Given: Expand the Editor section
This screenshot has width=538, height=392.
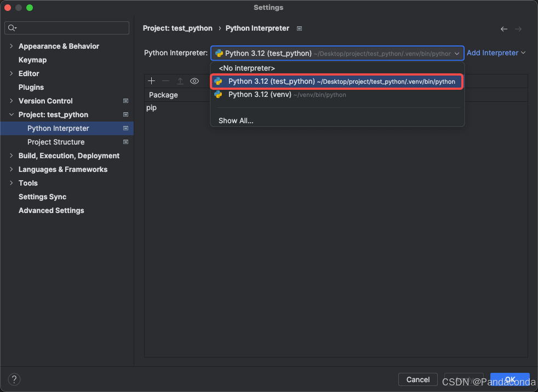Looking at the screenshot, I should pyautogui.click(x=12, y=73).
